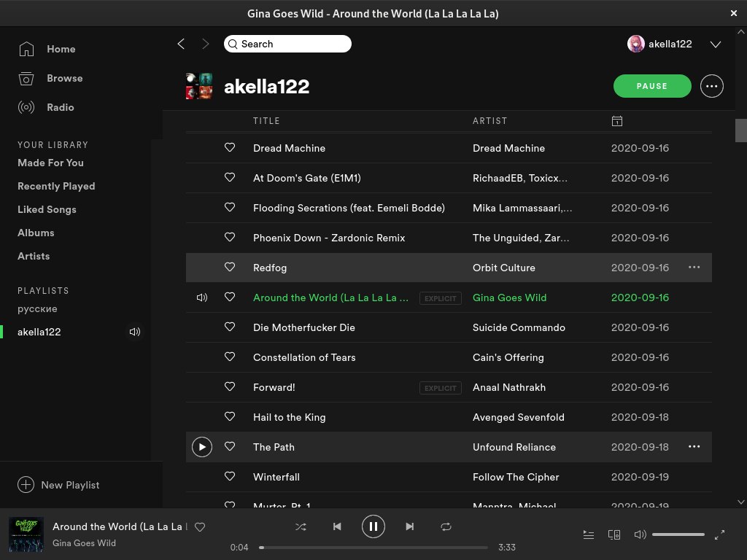The image size is (747, 560).
Task: Save now playing song with heart
Action: [x=200, y=526]
